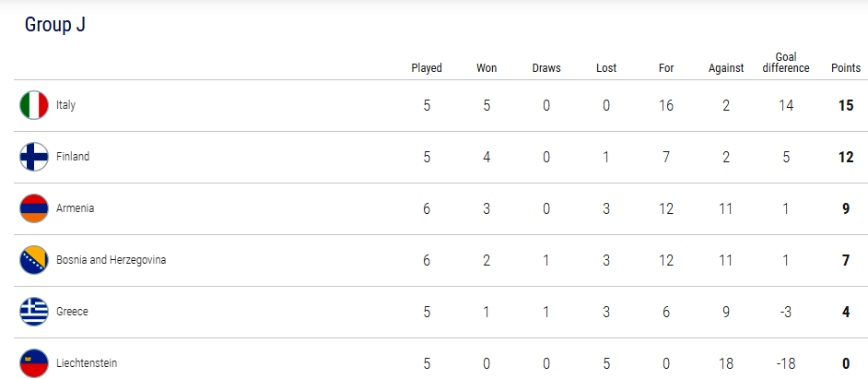This screenshot has width=868, height=379.
Task: Click the Armenia flag icon
Action: pyautogui.click(x=34, y=208)
